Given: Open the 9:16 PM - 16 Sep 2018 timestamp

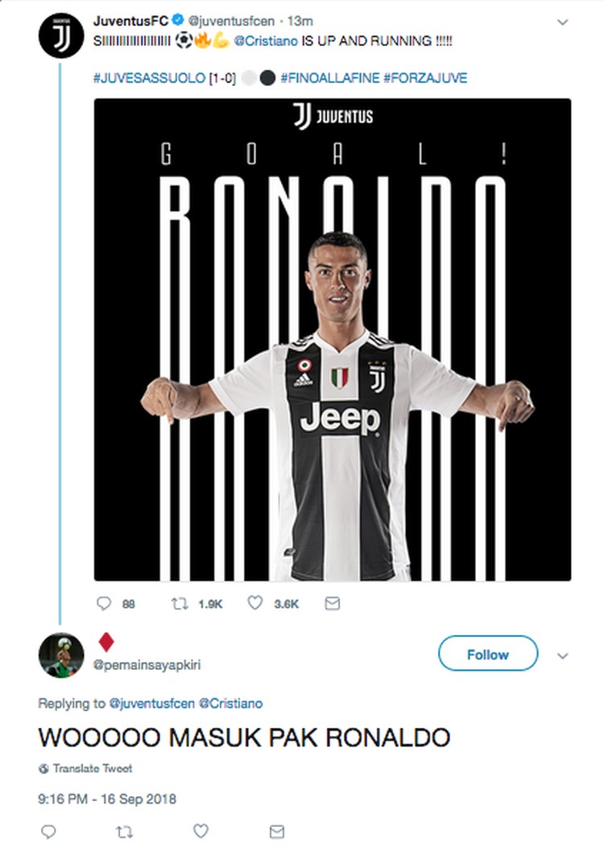Looking at the screenshot, I should click(107, 800).
